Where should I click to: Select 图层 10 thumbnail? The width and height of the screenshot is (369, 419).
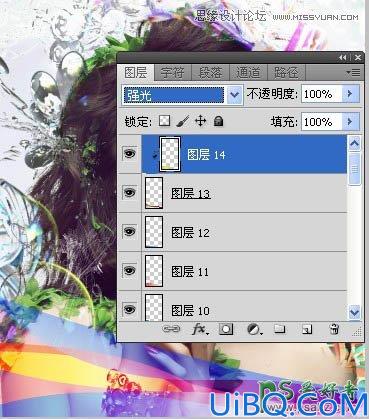[154, 307]
